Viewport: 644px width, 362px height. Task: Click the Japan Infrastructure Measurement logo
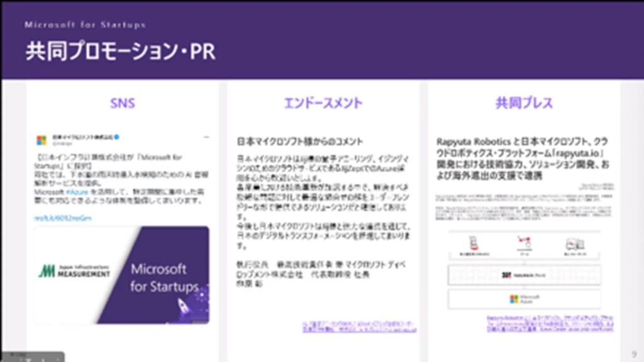(x=74, y=271)
